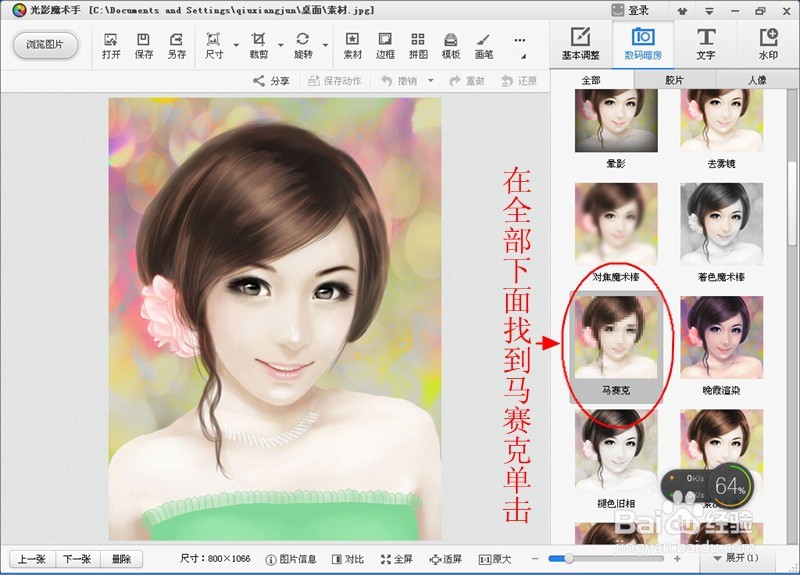800x575 pixels.
Task: Click the 还原 restore button
Action: [519, 81]
